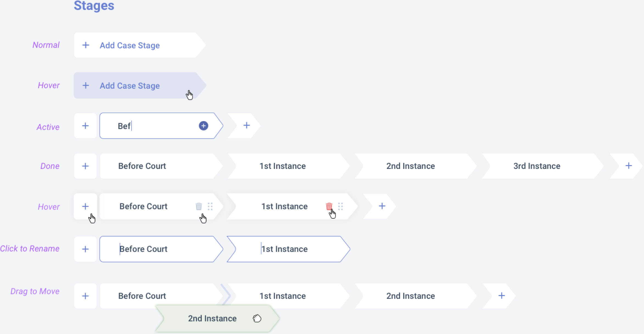Image resolution: width=644 pixels, height=334 pixels.
Task: Select the 3rd Instance stage
Action: [x=537, y=166]
